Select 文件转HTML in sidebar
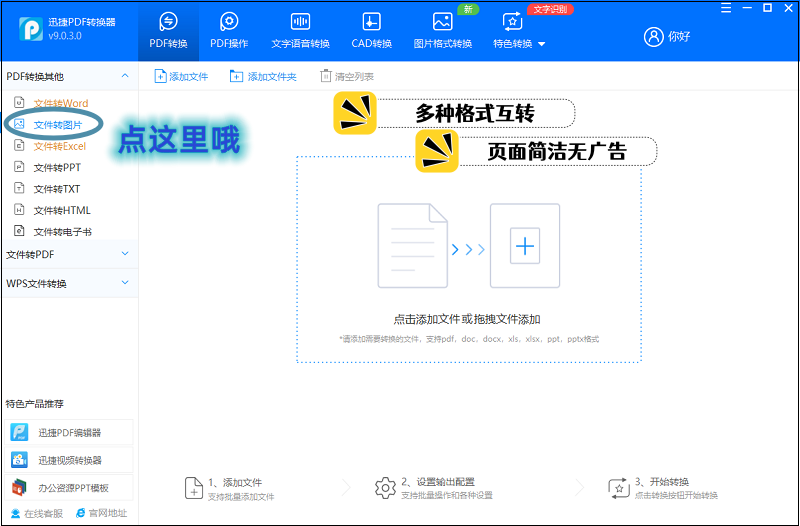The height and width of the screenshot is (526, 800). pyautogui.click(x=62, y=211)
